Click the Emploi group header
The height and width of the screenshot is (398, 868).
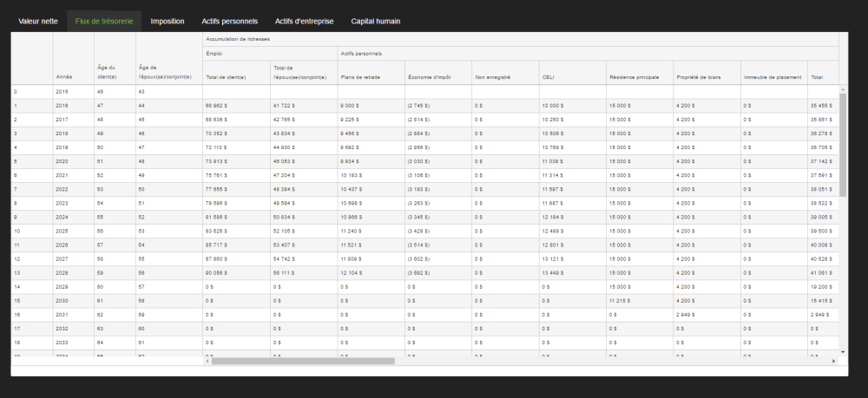click(270, 53)
